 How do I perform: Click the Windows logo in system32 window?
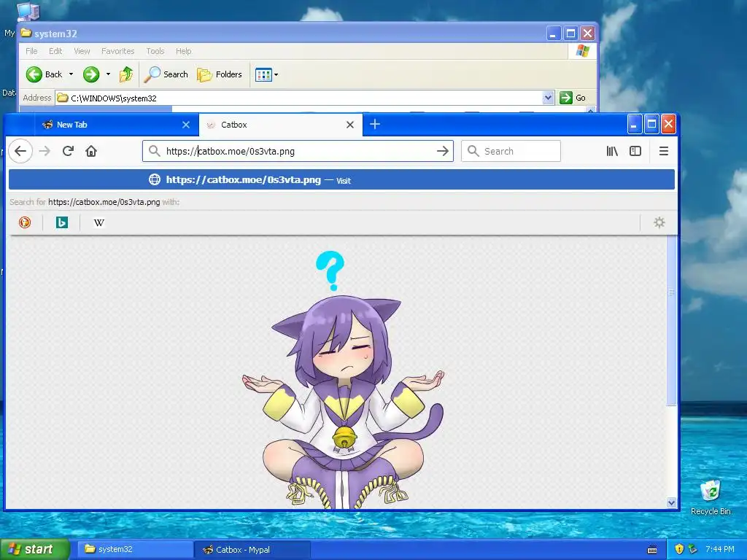582,51
